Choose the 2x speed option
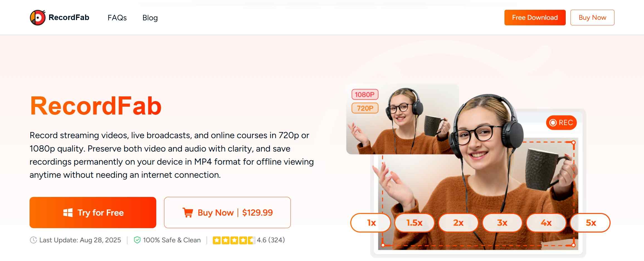 pos(458,223)
